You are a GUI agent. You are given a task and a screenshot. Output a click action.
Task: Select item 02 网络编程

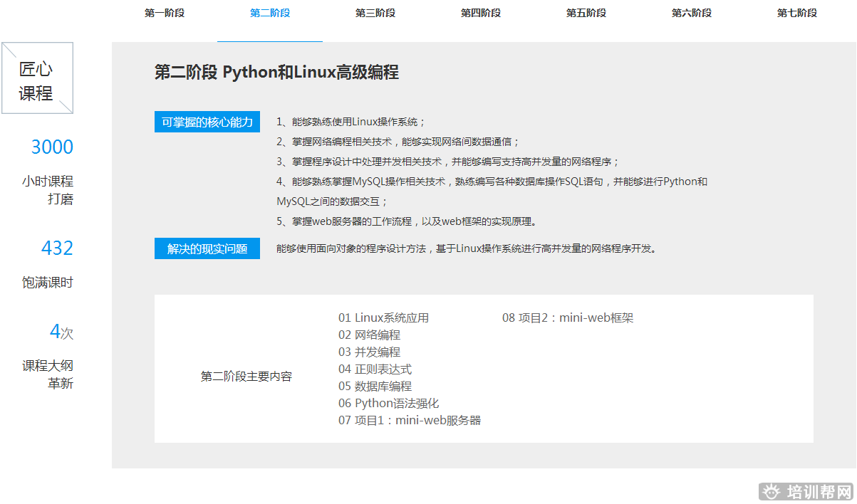[x=369, y=335]
